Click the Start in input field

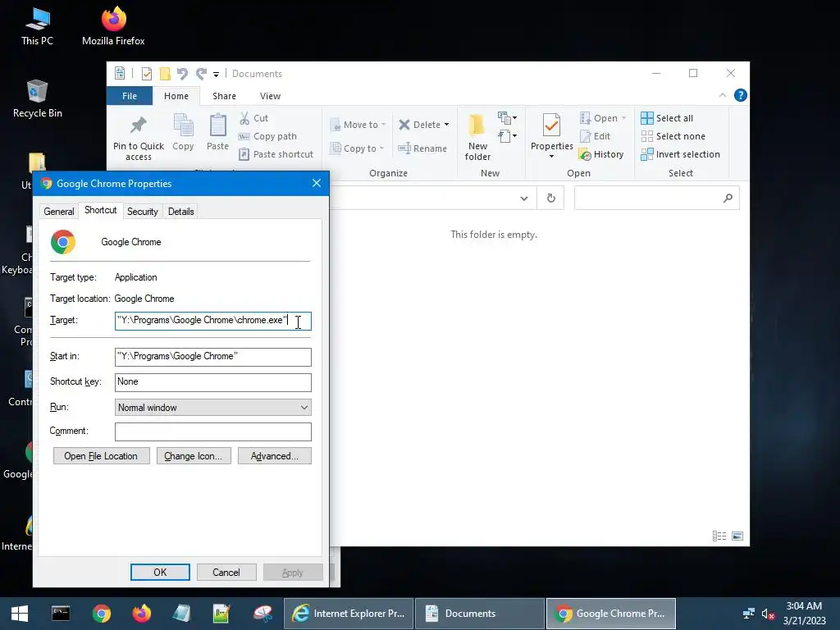point(213,357)
